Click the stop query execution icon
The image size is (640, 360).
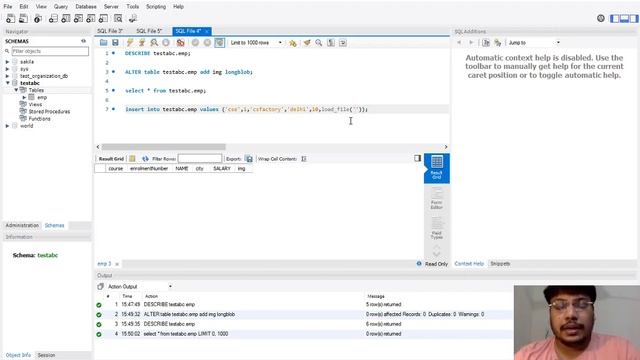point(166,42)
